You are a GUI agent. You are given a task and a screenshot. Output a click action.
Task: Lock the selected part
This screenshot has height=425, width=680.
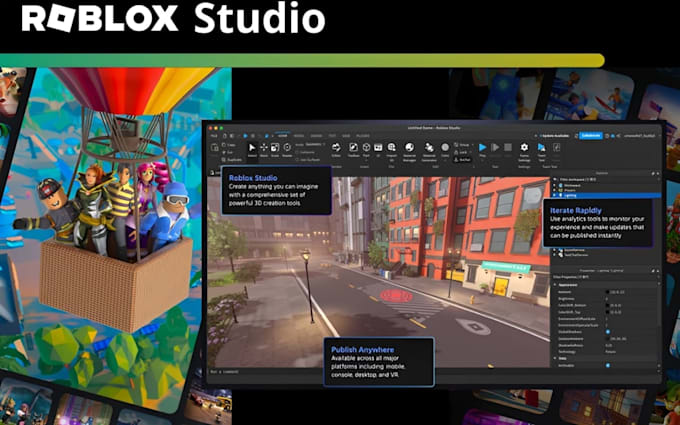point(461,152)
